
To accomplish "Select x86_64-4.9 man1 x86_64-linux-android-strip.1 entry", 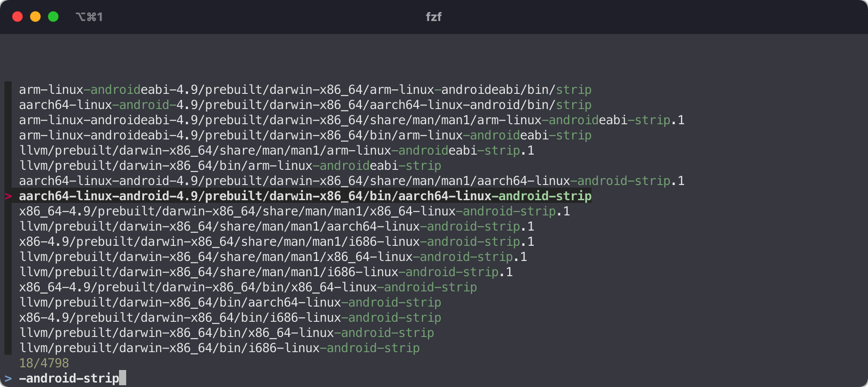I will [294, 211].
